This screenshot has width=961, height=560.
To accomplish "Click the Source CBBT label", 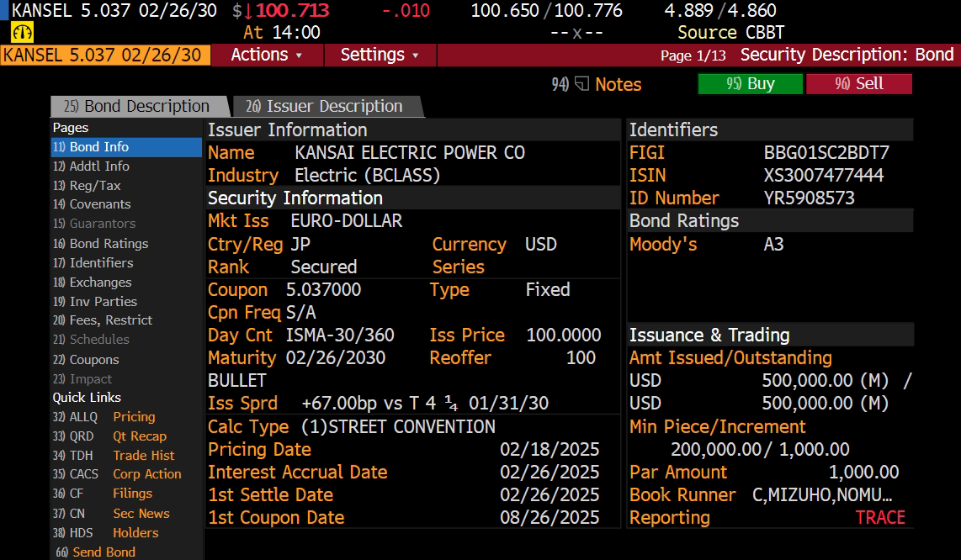I will point(730,33).
